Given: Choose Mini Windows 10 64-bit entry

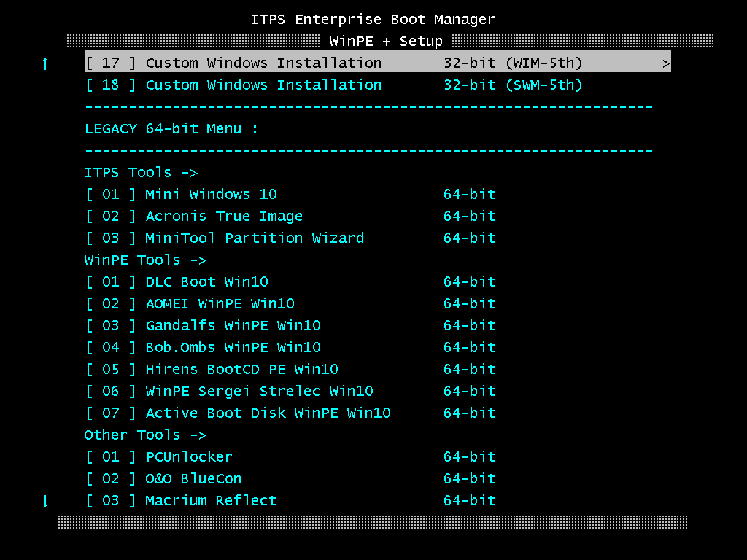Looking at the screenshot, I should 290,194.
